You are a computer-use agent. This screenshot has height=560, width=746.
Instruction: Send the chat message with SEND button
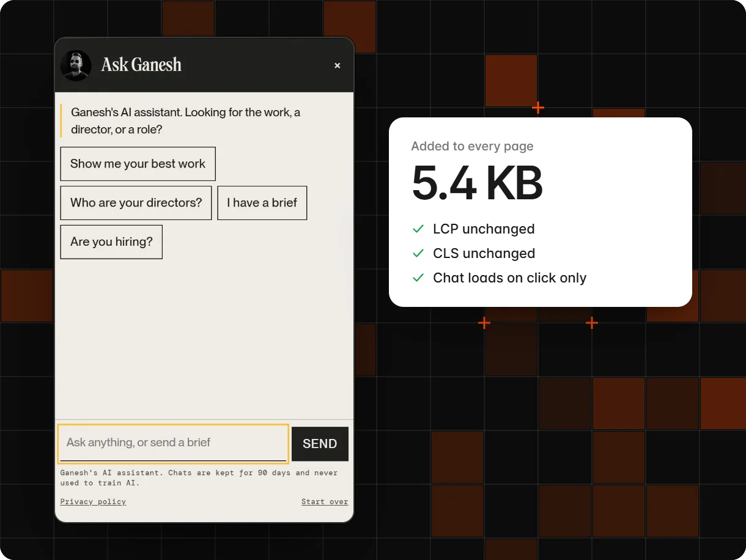pos(320,444)
